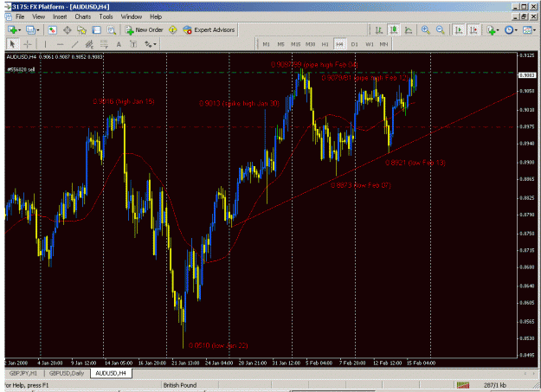Toggle Auto Scroll chart button

459,30
